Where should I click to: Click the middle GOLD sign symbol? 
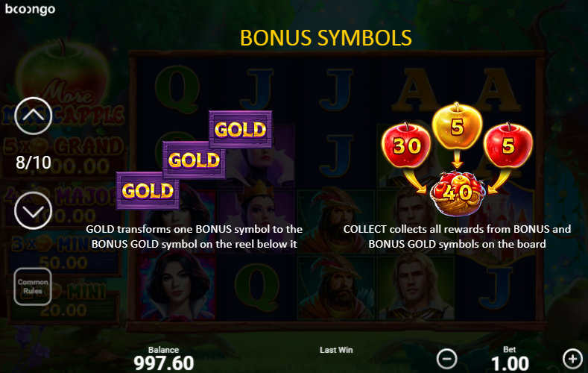pyautogui.click(x=194, y=160)
